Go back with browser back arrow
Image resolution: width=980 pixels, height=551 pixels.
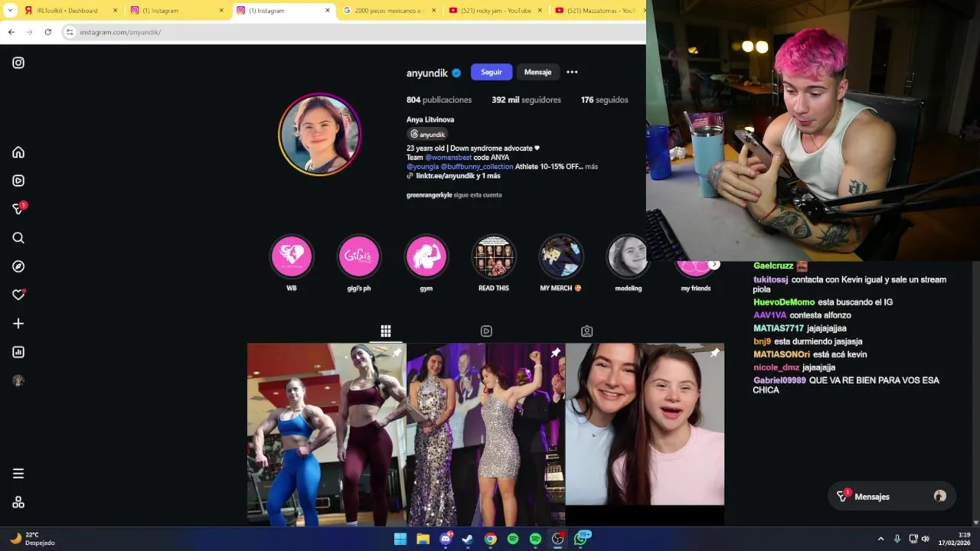point(11,32)
